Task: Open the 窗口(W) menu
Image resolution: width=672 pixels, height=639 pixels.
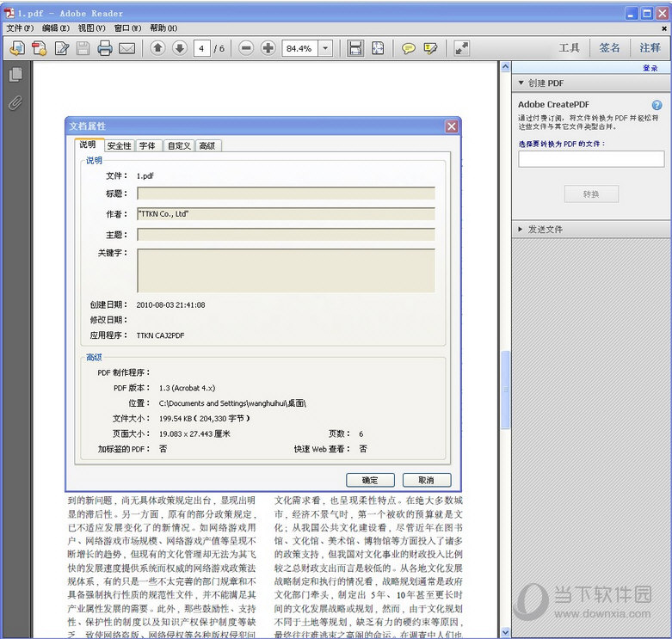Action: pyautogui.click(x=127, y=28)
